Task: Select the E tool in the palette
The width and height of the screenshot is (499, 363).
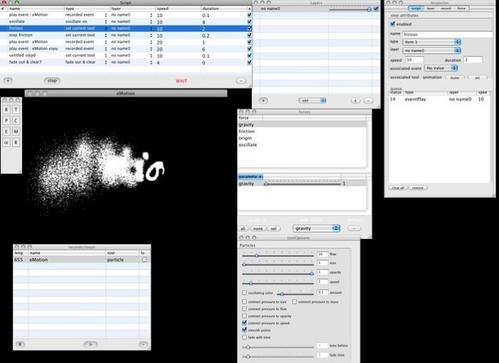Action: click(6, 132)
